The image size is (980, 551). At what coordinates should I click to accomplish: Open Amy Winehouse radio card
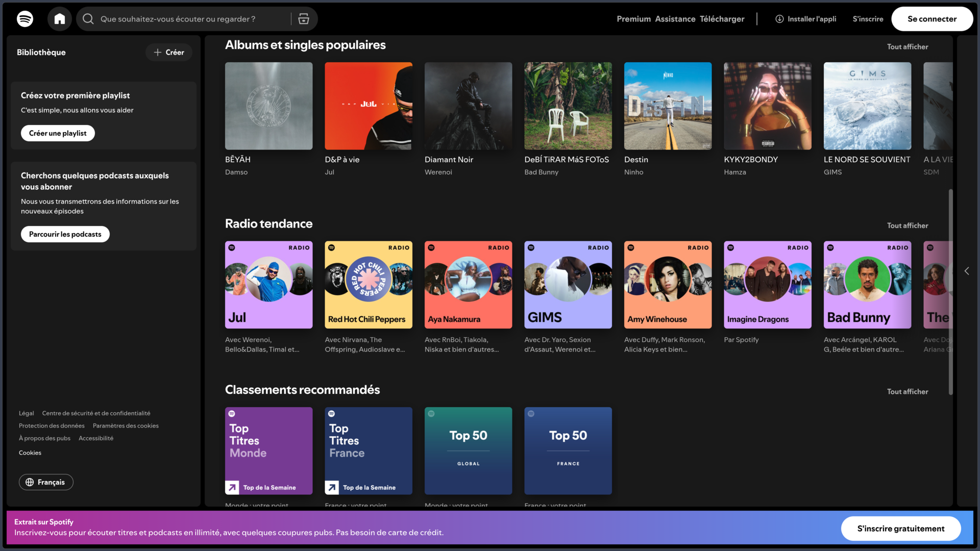(x=668, y=285)
